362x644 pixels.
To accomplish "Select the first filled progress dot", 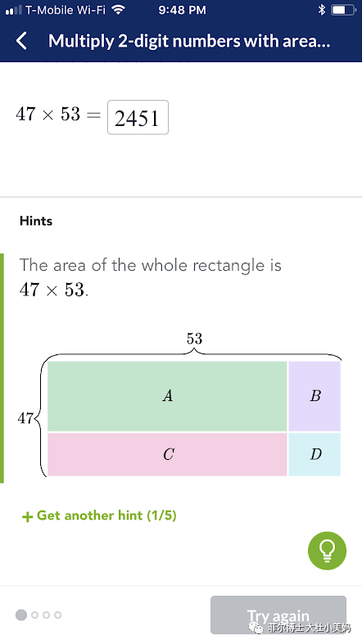I will click(21, 615).
